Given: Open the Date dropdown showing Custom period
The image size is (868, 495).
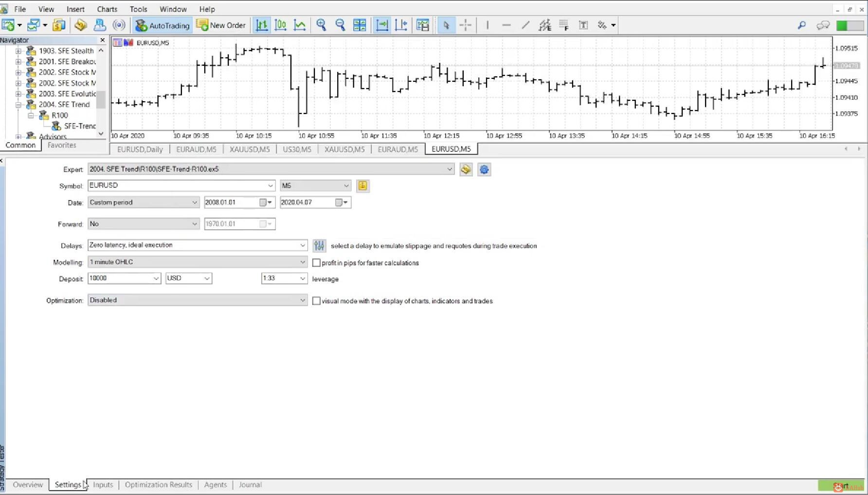Looking at the screenshot, I should pyautogui.click(x=144, y=202).
